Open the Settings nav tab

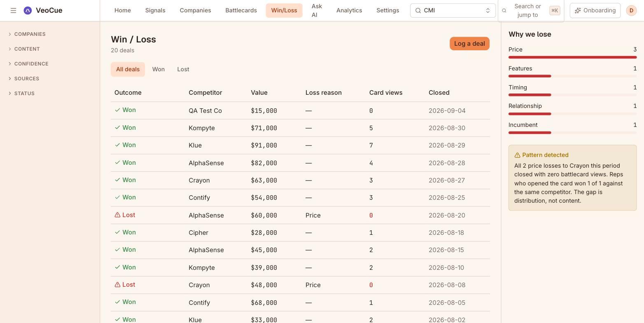387,10
